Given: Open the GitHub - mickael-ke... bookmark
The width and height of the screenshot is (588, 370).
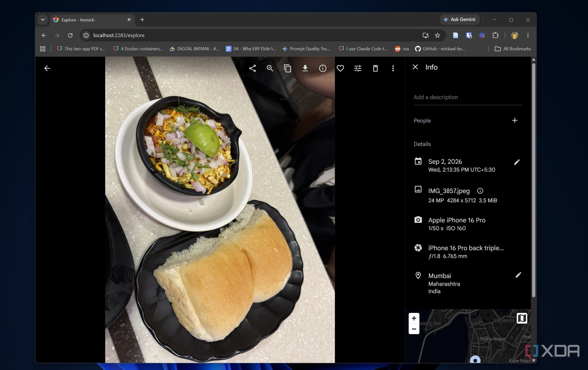Looking at the screenshot, I should click(440, 49).
